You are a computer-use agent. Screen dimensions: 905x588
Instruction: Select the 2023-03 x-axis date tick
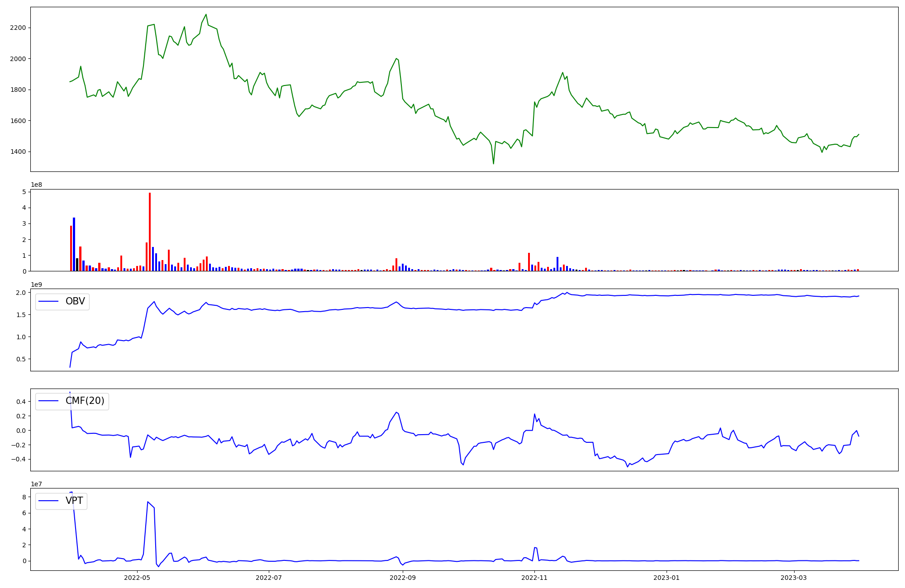[794, 578]
